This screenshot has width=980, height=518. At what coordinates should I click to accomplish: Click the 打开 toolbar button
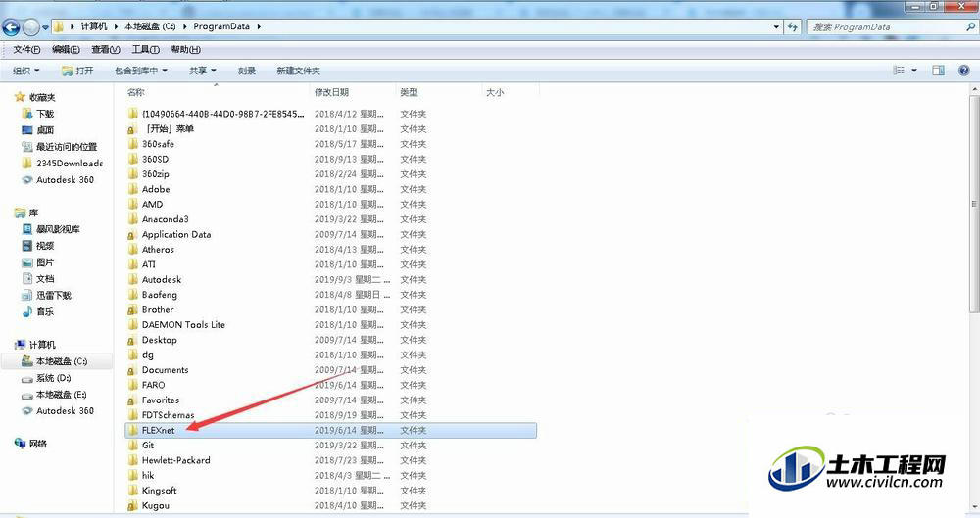click(x=77, y=71)
